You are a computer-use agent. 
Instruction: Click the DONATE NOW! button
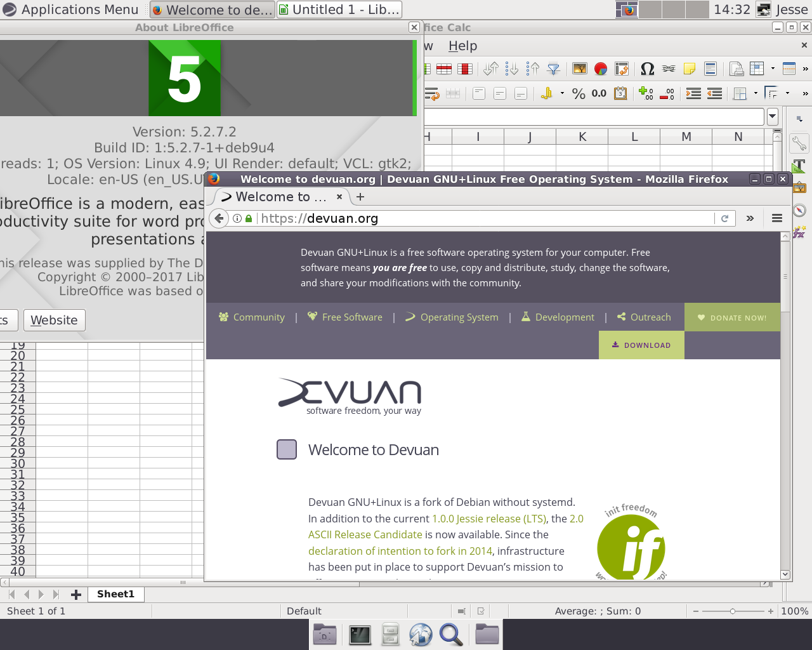pos(732,317)
